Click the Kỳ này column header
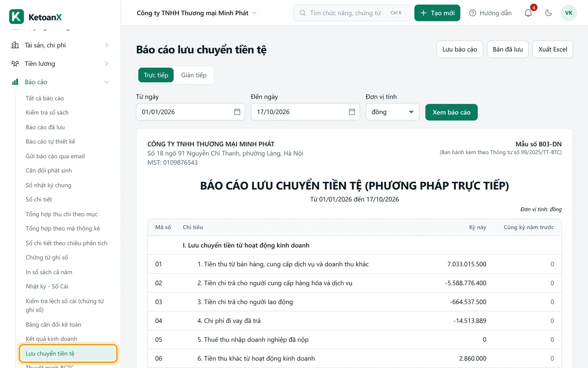Image resolution: width=588 pixels, height=368 pixels. point(477,227)
